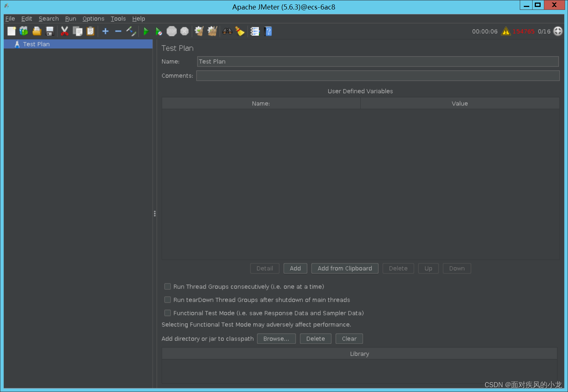
Task: Open the Search binoculars icon
Action: point(227,31)
